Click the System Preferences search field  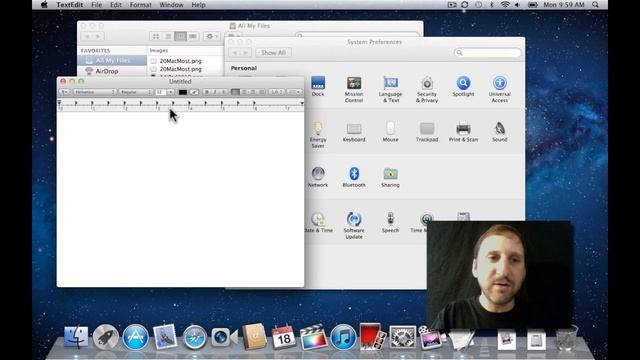point(487,53)
